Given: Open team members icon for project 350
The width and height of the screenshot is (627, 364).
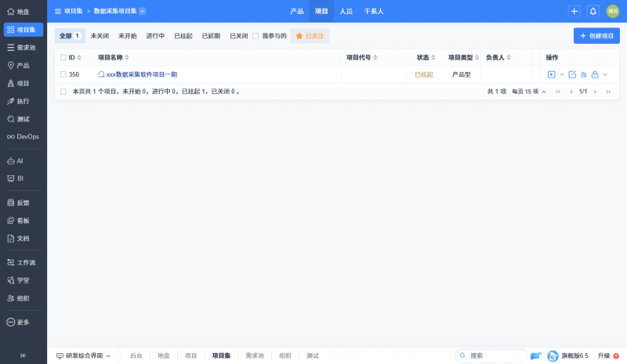Looking at the screenshot, I should pyautogui.click(x=584, y=74).
